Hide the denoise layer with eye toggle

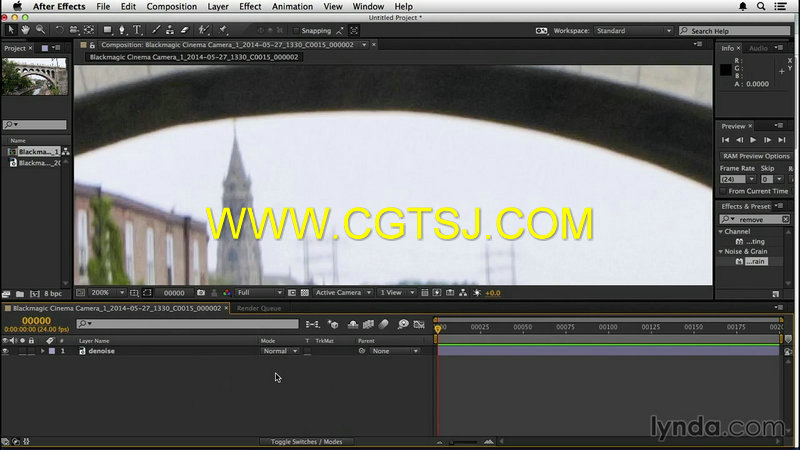coord(5,351)
